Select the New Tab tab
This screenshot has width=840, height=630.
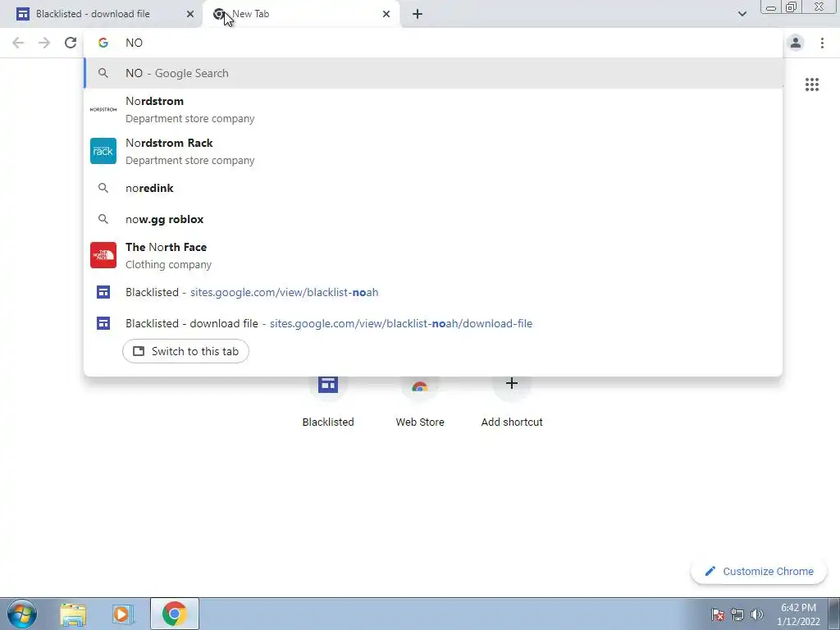point(301,14)
